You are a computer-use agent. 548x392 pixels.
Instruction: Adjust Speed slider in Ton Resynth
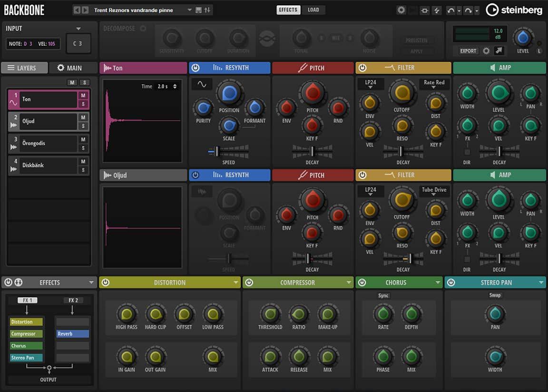(x=228, y=152)
